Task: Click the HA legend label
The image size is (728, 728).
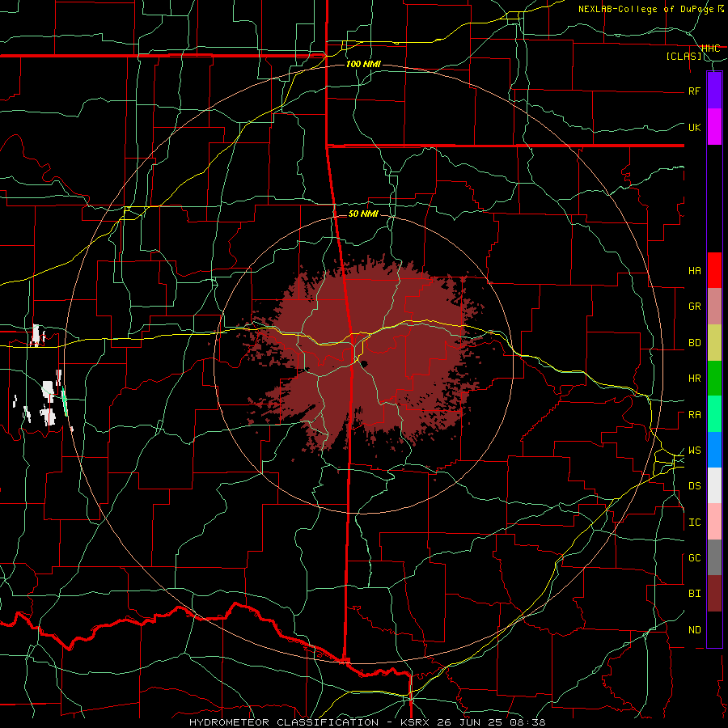Action: (694, 271)
